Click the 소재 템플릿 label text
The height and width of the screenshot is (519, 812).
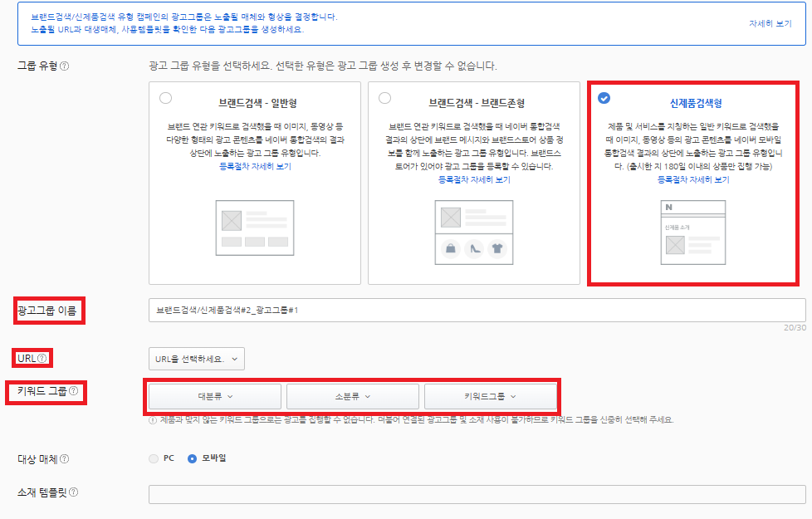tap(42, 492)
